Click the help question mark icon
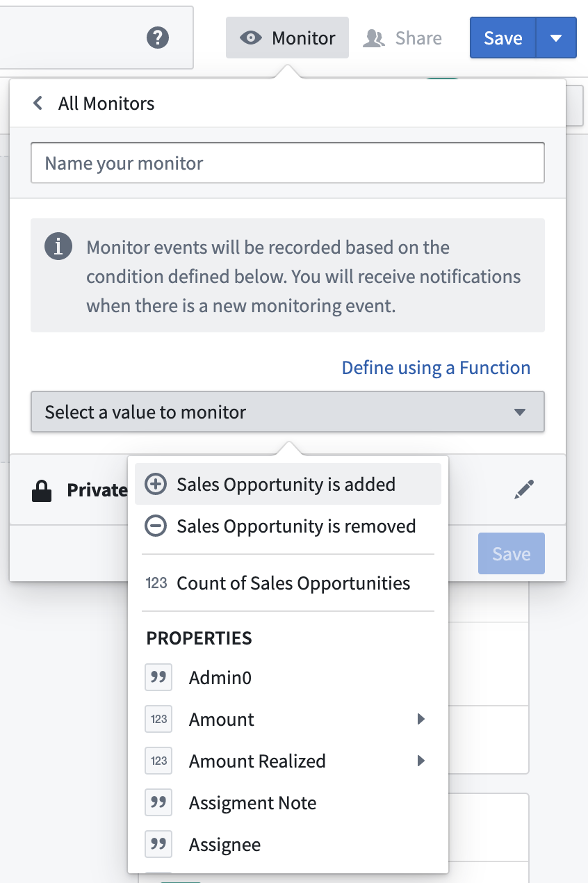 [x=158, y=38]
